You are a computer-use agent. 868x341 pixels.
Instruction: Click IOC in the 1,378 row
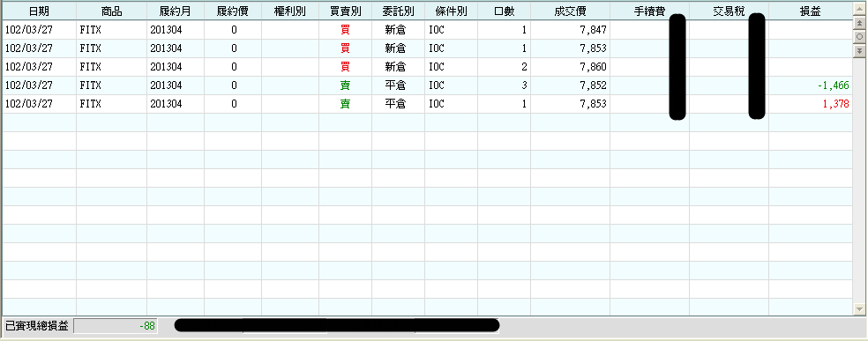tap(437, 104)
